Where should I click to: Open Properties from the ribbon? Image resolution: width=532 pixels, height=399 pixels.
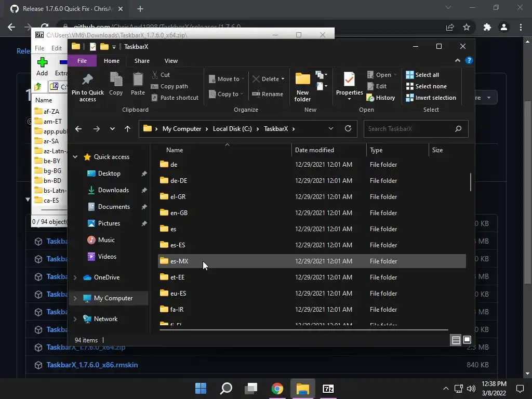pos(349,86)
